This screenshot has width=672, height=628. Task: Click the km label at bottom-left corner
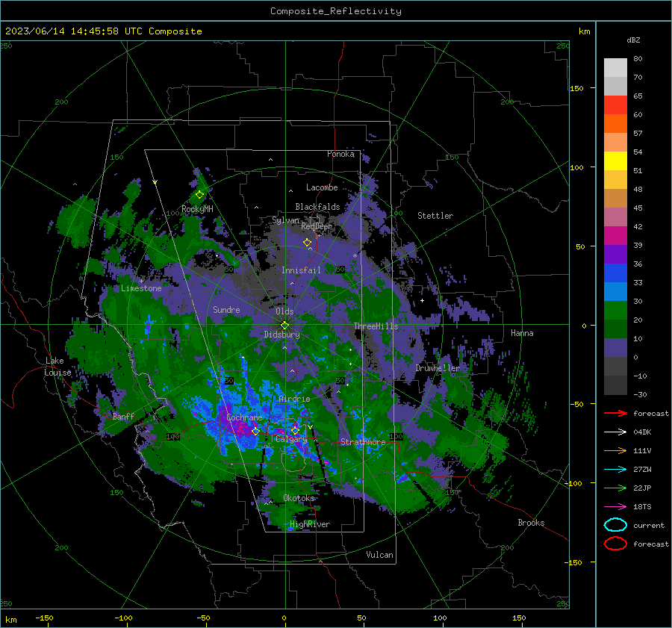click(x=10, y=620)
